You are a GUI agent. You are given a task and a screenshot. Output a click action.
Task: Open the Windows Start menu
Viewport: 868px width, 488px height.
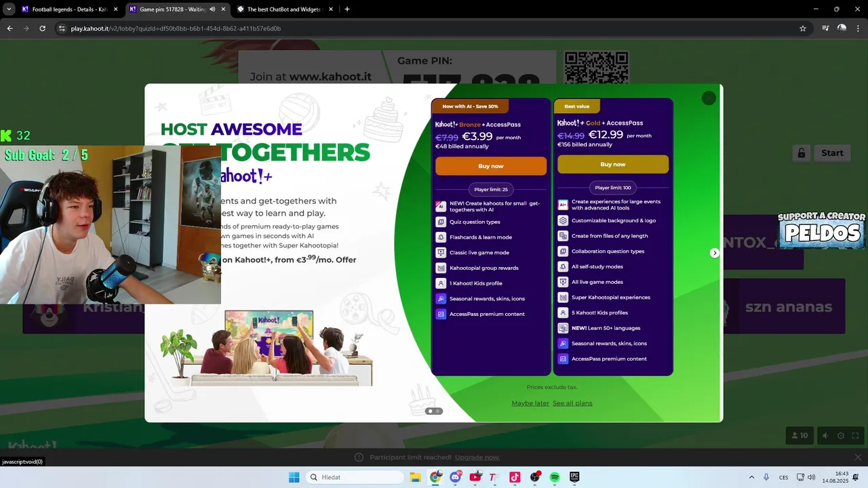[294, 477]
